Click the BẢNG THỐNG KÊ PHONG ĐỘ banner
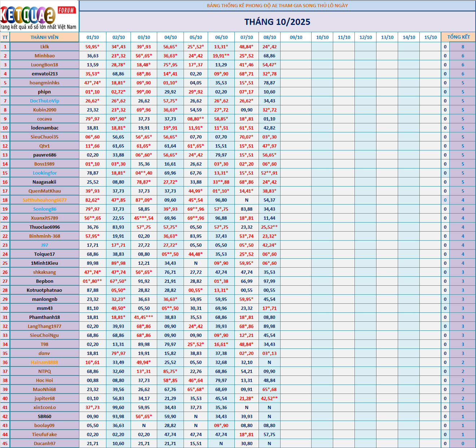Screen dimensions: 476x448 pyautogui.click(x=277, y=5)
